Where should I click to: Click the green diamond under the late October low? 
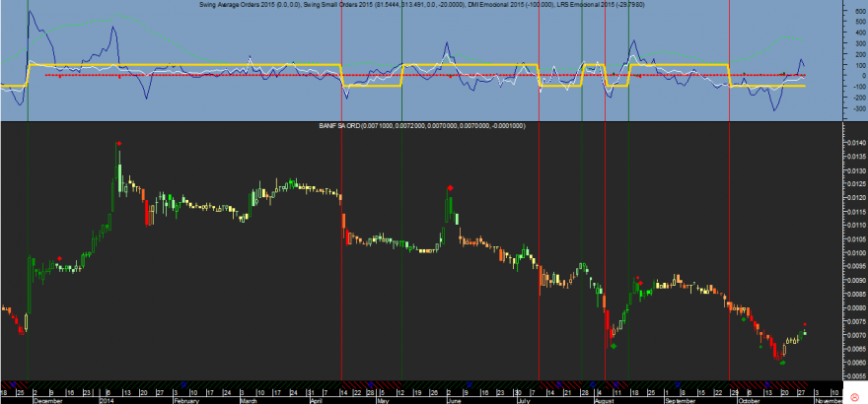click(782, 362)
